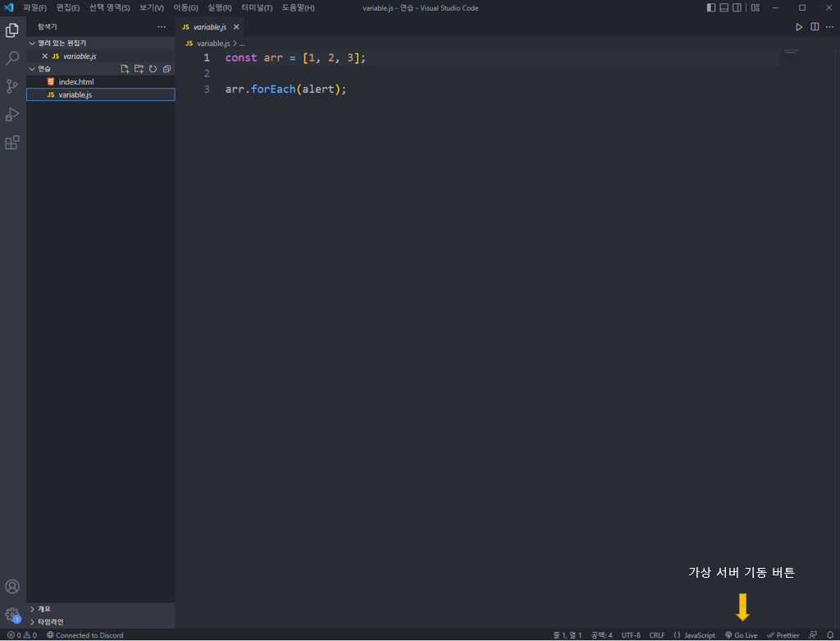Screen dimensions: 840x641
Task: Open the Customize Layout icon
Action: pos(755,7)
